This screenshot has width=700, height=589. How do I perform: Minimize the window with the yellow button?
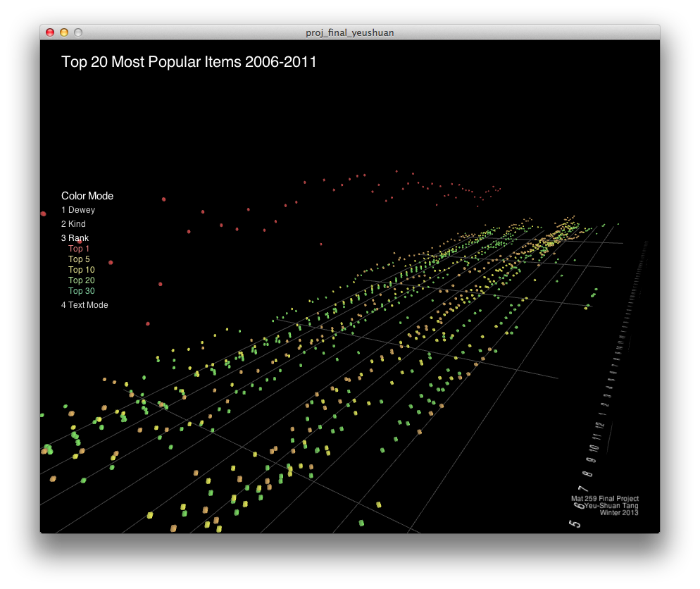[x=64, y=32]
